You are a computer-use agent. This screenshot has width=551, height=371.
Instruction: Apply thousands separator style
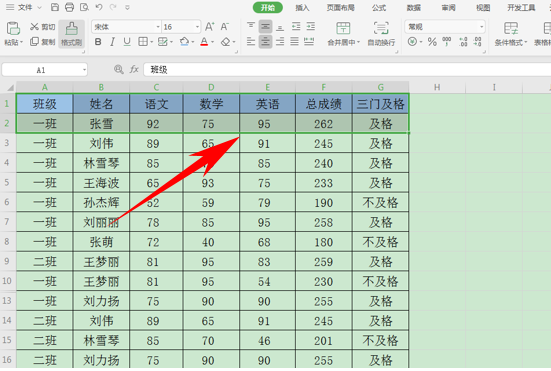(x=447, y=42)
